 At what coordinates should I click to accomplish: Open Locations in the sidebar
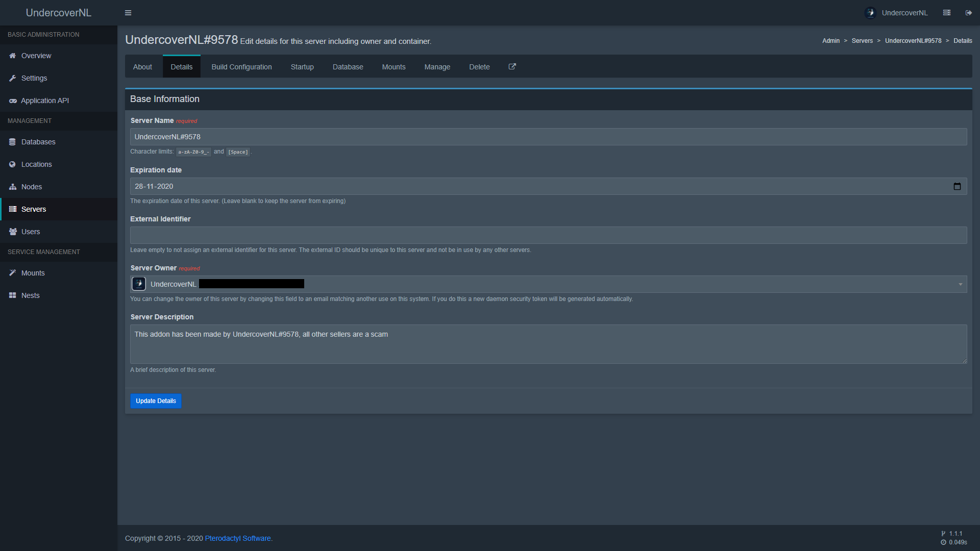pyautogui.click(x=59, y=164)
